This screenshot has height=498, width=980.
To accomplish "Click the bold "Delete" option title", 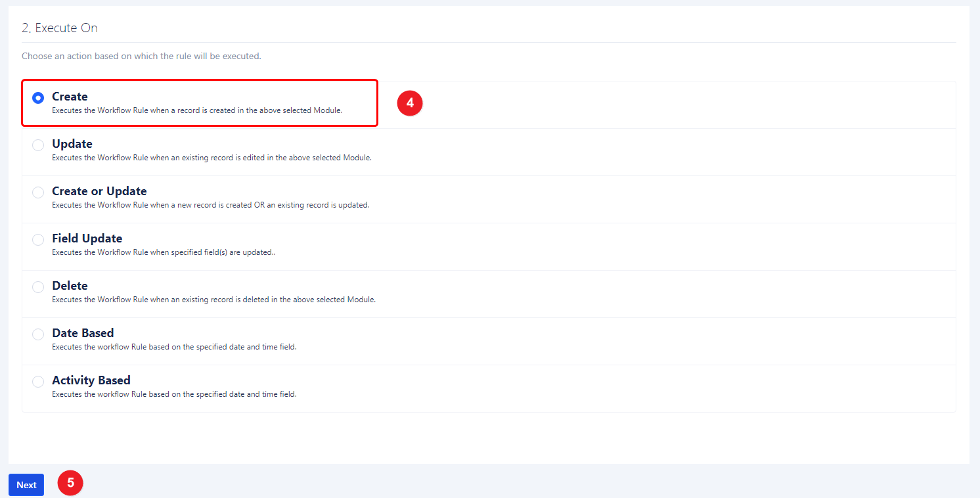I will coord(70,286).
